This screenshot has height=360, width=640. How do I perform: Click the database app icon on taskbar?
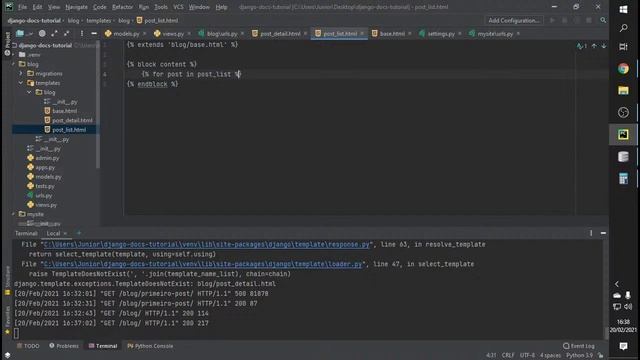coord(623,156)
